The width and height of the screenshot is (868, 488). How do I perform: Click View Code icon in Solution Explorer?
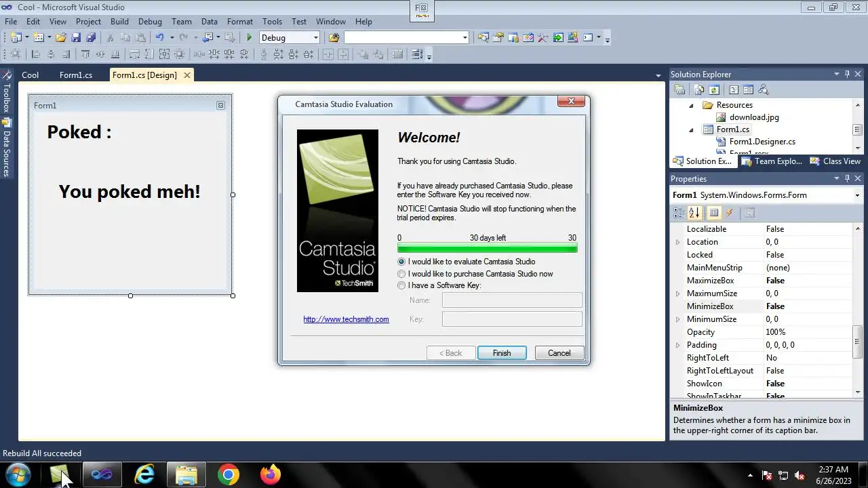pos(734,89)
